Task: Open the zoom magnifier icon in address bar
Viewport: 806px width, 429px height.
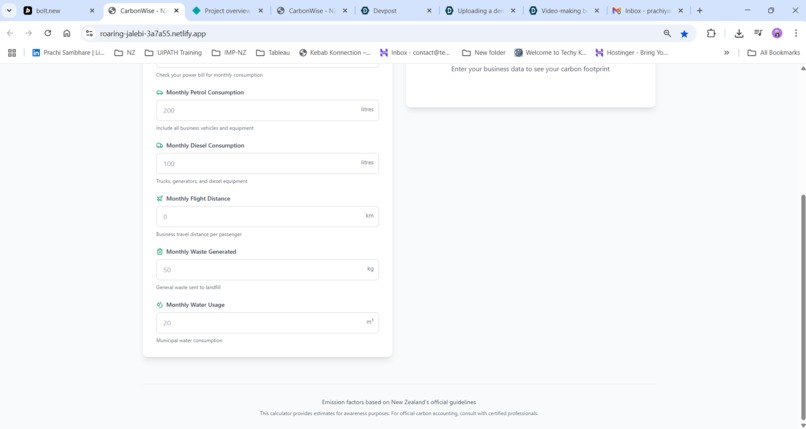Action: click(667, 33)
